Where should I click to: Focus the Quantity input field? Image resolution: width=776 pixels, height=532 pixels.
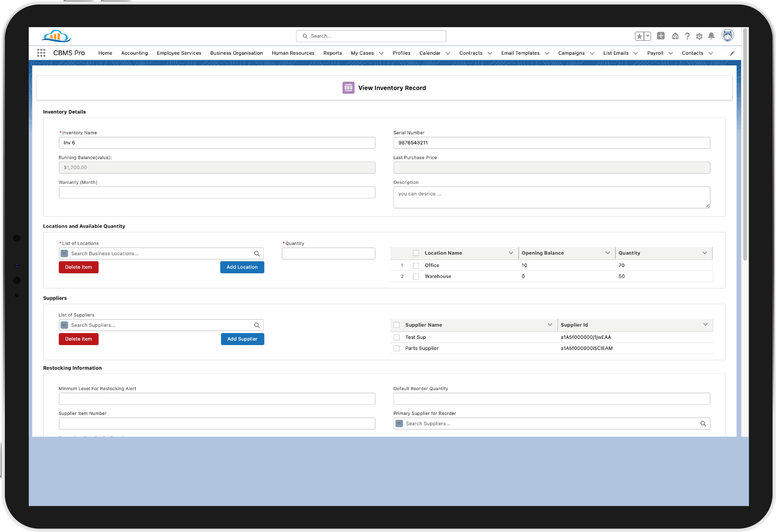(328, 253)
